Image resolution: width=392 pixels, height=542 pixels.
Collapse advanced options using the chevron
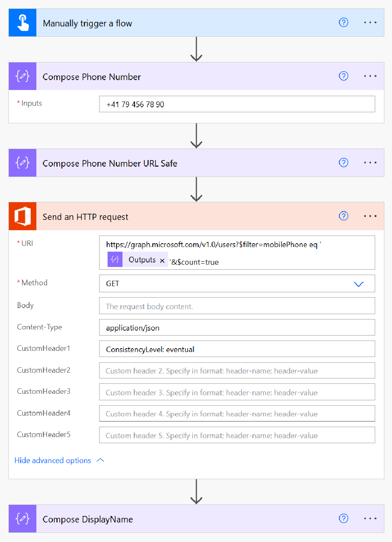pyautogui.click(x=100, y=460)
